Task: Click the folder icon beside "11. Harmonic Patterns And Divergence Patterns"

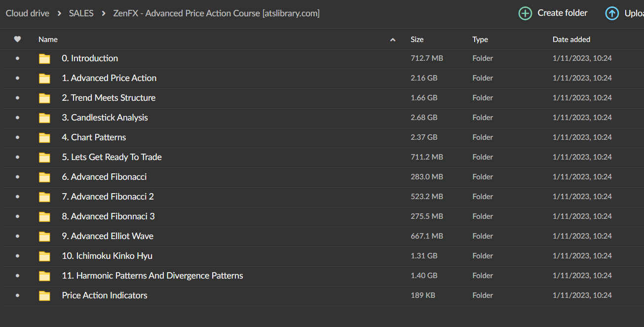Action: coord(44,276)
